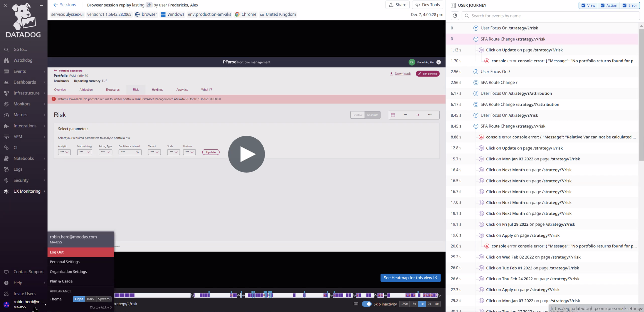Open the Scale dropdown
Viewport: 644px width, 312px height.
(x=173, y=152)
